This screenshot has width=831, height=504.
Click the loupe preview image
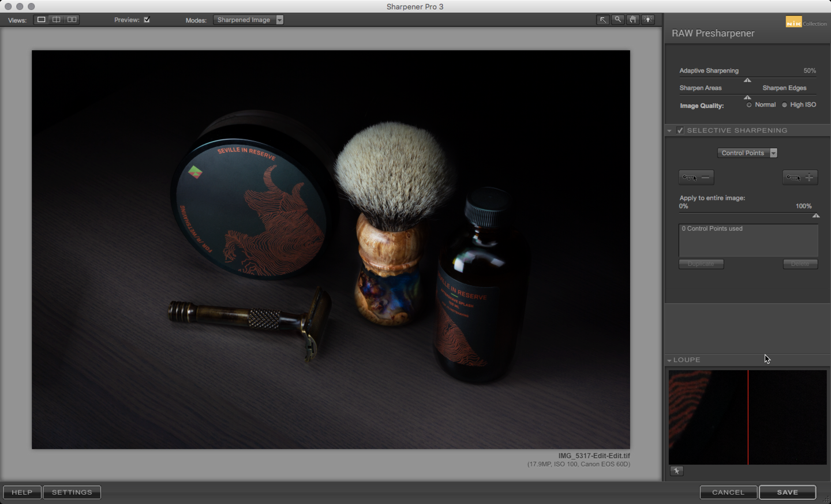[747, 418]
